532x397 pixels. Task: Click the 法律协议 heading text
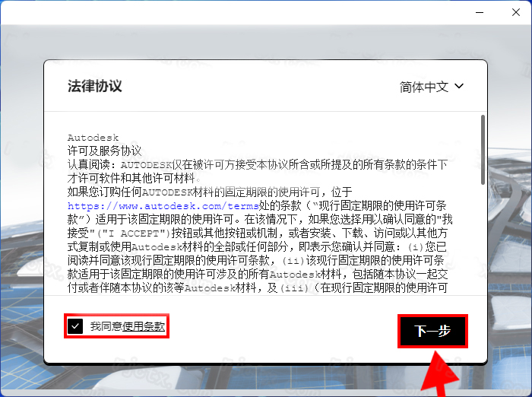click(95, 86)
